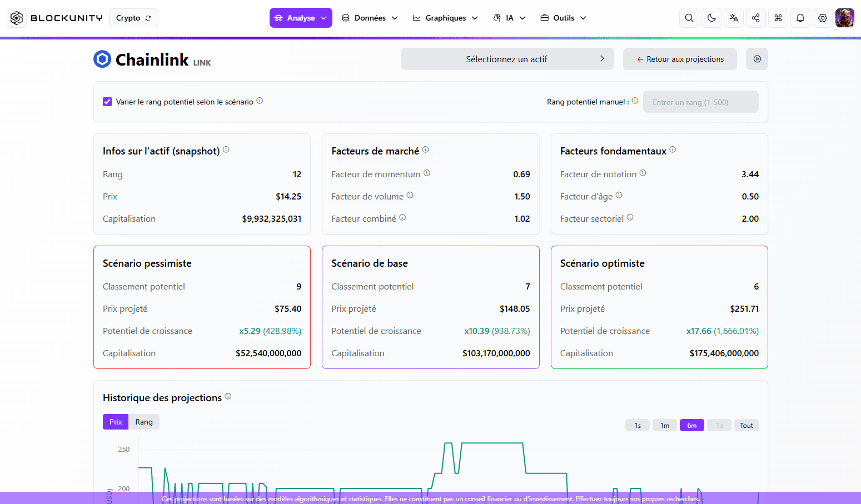Click Scénario de base heading
The width and height of the screenshot is (861, 504).
click(x=370, y=263)
